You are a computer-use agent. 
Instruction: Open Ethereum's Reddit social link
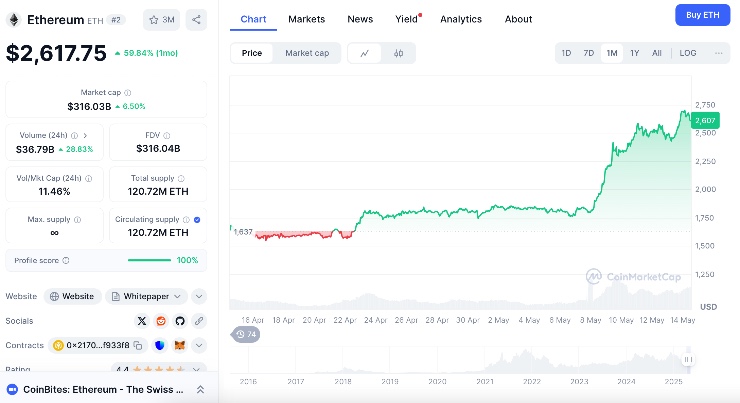pos(161,321)
